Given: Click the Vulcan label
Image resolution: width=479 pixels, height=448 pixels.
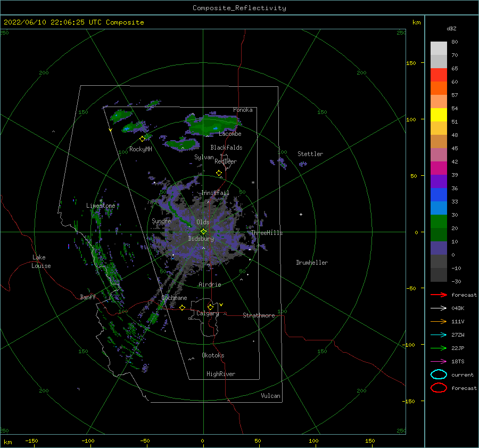Looking at the screenshot, I should point(270,396).
